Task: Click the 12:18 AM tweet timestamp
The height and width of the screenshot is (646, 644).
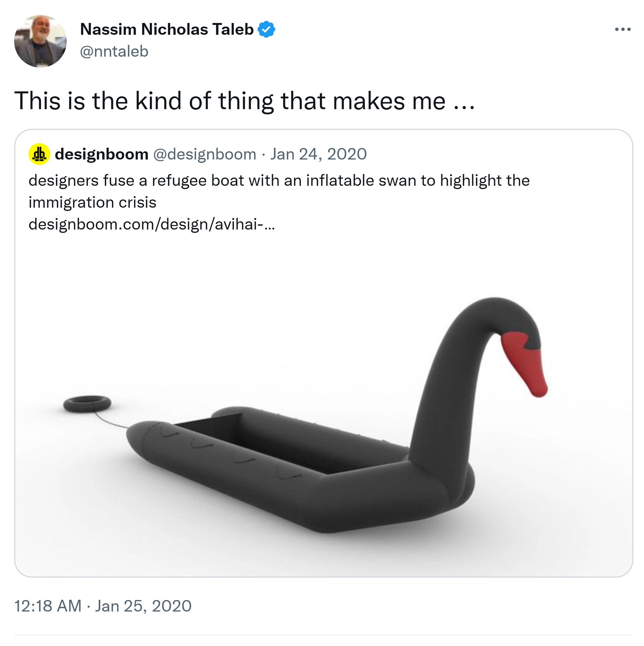Action: point(48,606)
